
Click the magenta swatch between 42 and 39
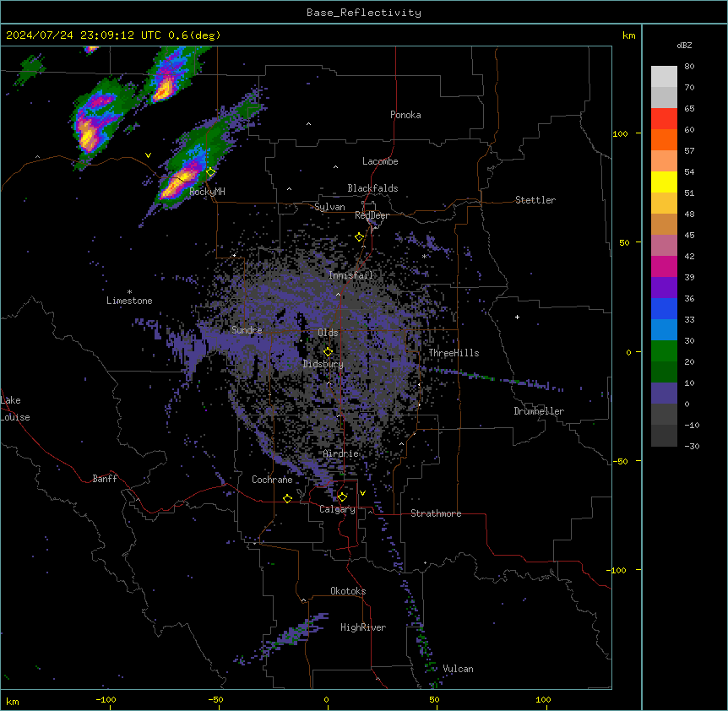click(x=664, y=266)
